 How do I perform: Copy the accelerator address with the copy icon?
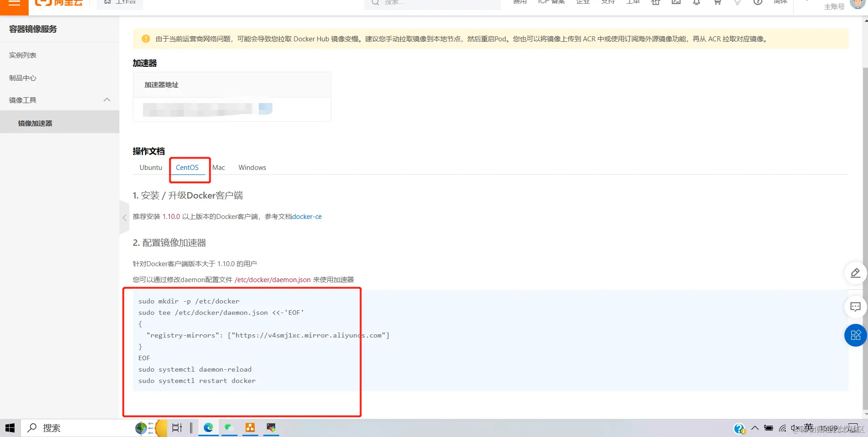[x=266, y=109]
